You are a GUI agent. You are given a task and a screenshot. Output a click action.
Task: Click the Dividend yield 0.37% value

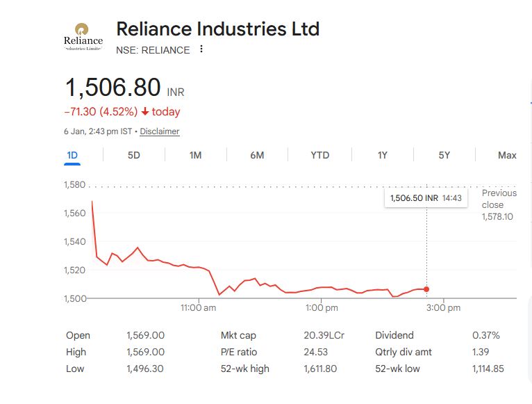[x=485, y=335]
